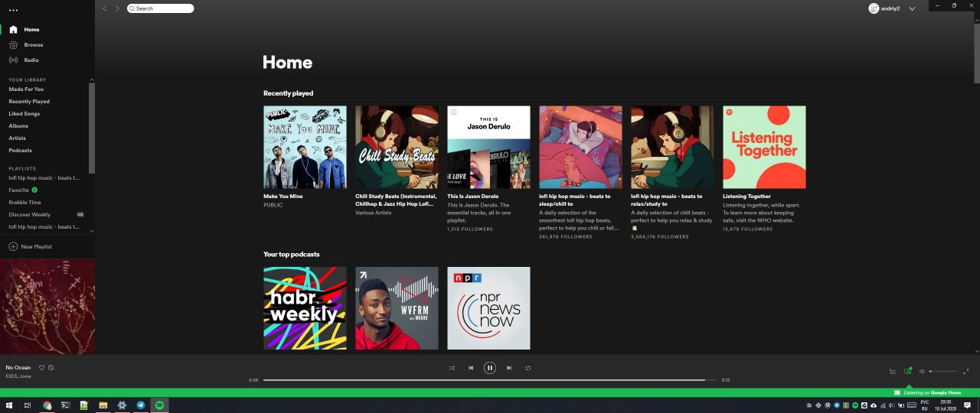Open the connect to a device menu
Viewport: 980px width, 413px height.
908,371
